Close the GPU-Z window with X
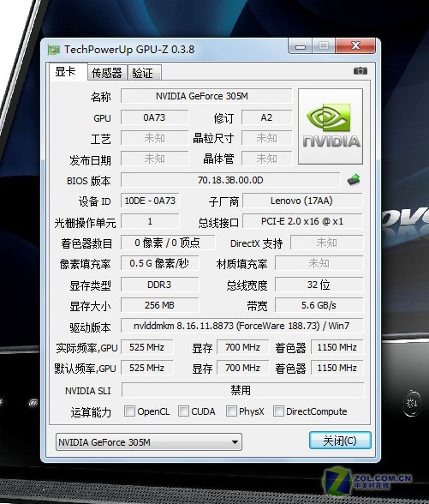429x504 pixels. click(x=355, y=45)
